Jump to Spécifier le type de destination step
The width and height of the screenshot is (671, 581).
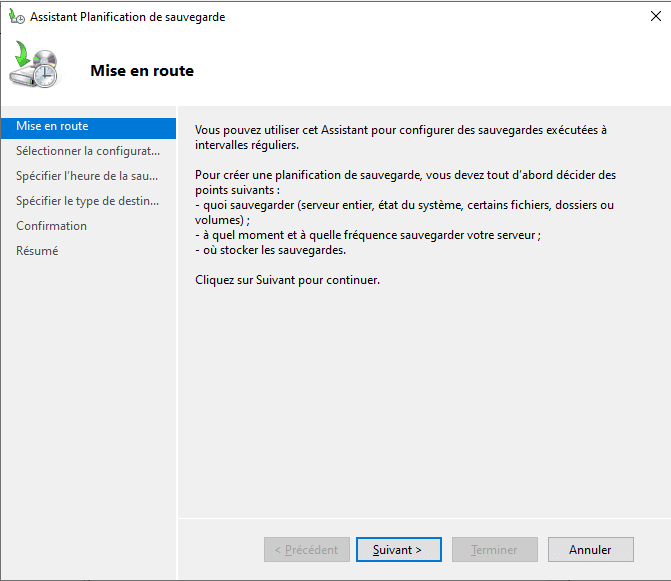(87, 201)
